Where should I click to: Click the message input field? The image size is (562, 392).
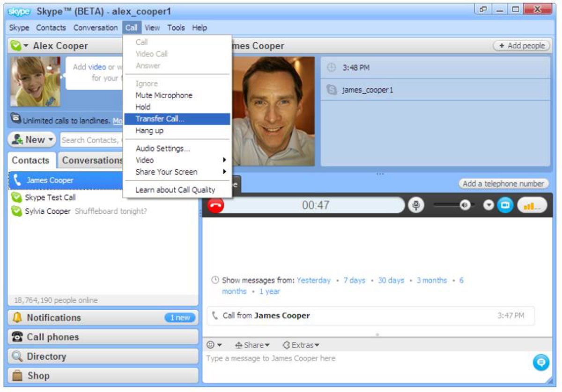365,359
